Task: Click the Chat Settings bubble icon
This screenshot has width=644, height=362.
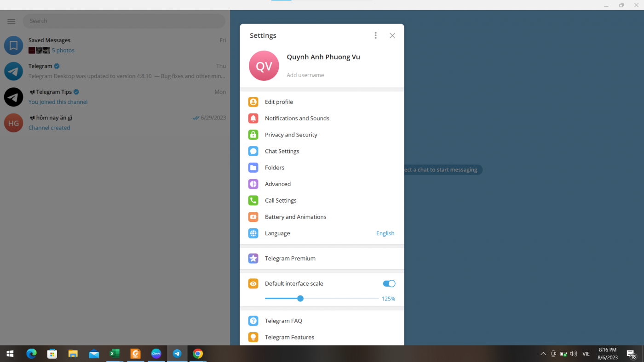Action: [253, 151]
